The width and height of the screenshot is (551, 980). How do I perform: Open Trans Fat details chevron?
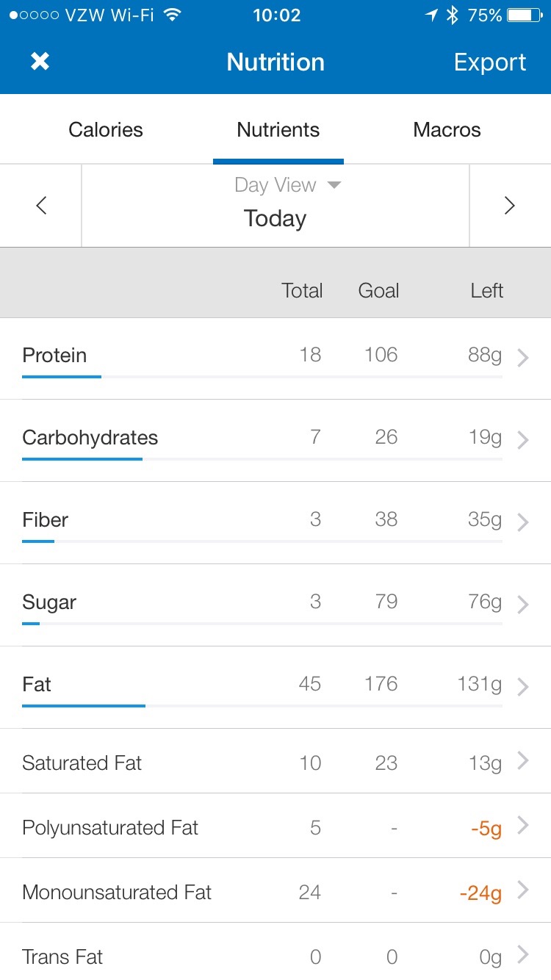pos(523,955)
